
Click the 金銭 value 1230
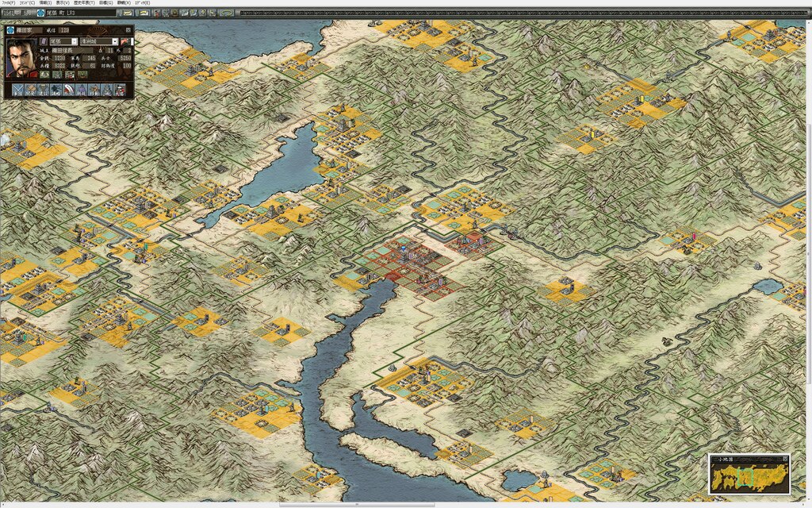[x=59, y=59]
